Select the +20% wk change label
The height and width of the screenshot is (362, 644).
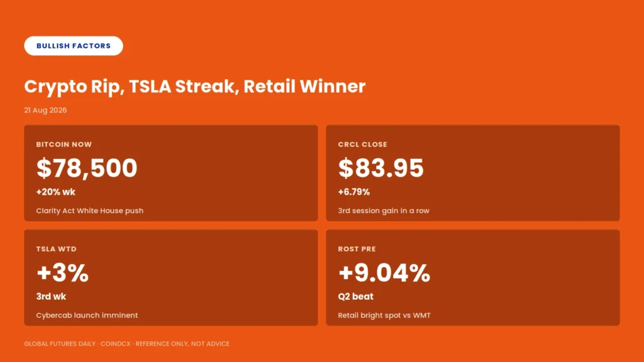56,192
